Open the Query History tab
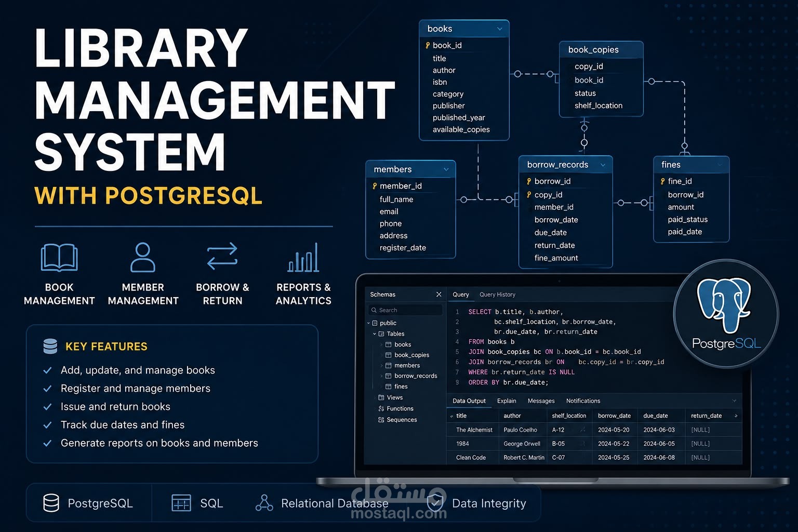The height and width of the screenshot is (532, 798). click(x=497, y=295)
